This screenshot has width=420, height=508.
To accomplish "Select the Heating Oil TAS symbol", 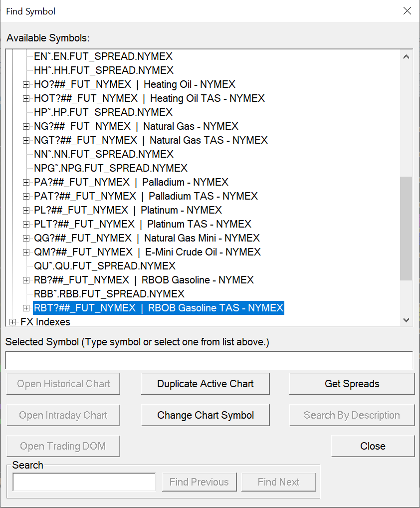I will (149, 98).
